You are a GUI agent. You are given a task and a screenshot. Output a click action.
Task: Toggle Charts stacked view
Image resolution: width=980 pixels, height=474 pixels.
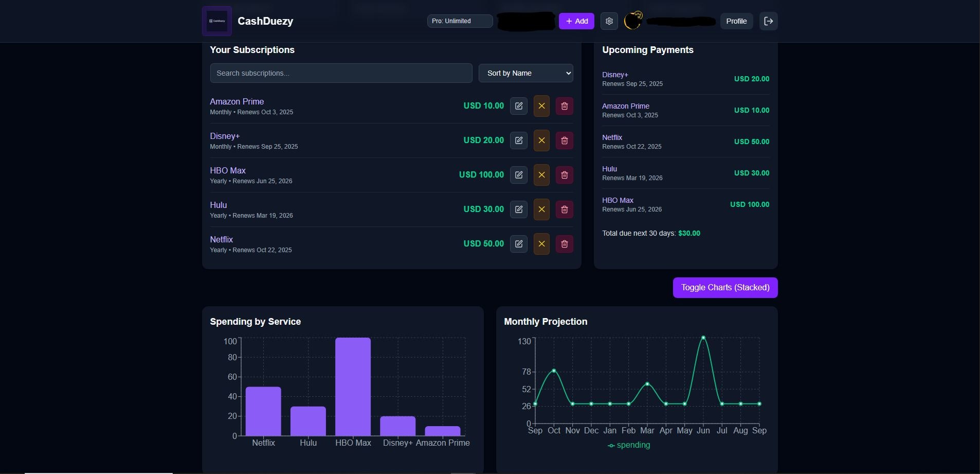pos(725,288)
